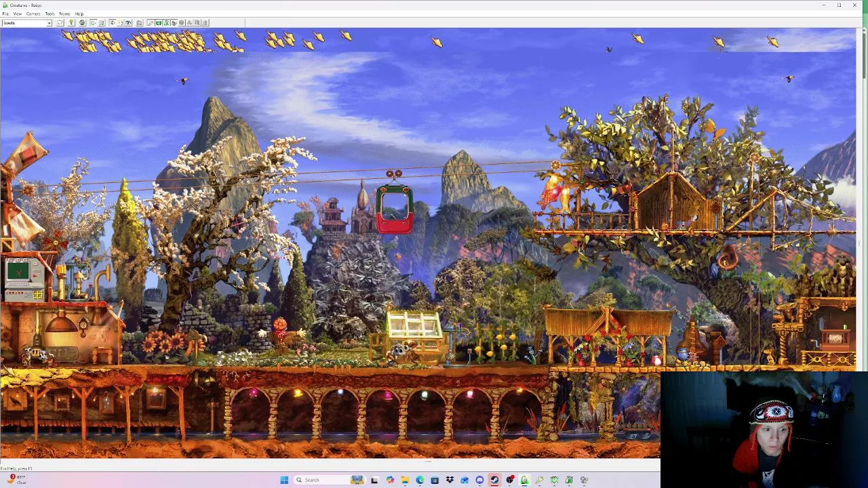Open the File menu

pos(5,14)
